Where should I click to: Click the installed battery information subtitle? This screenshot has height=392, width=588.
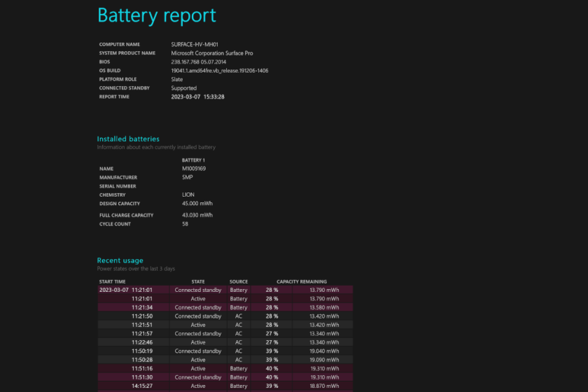[156, 148]
